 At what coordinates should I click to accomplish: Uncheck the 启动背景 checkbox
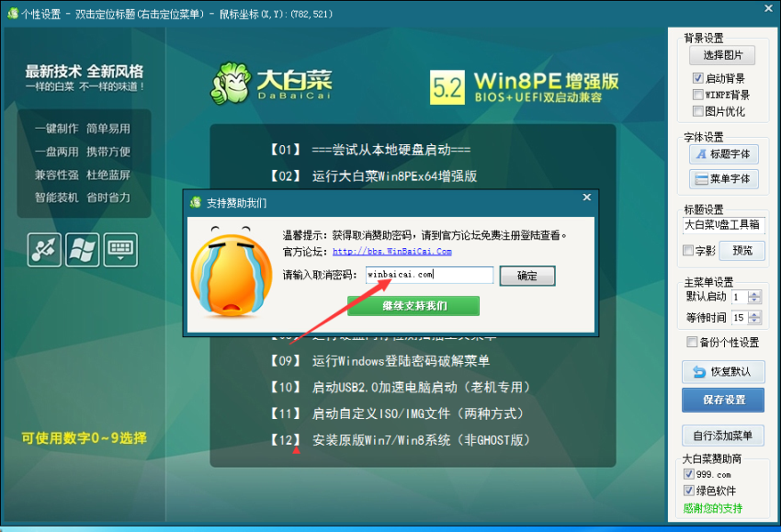pos(697,78)
